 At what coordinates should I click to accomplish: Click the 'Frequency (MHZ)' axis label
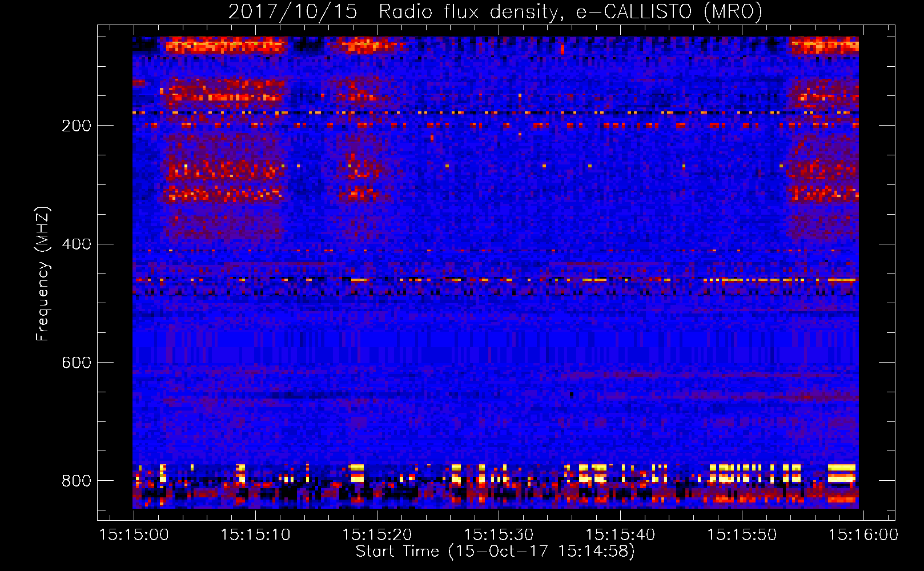[43, 274]
